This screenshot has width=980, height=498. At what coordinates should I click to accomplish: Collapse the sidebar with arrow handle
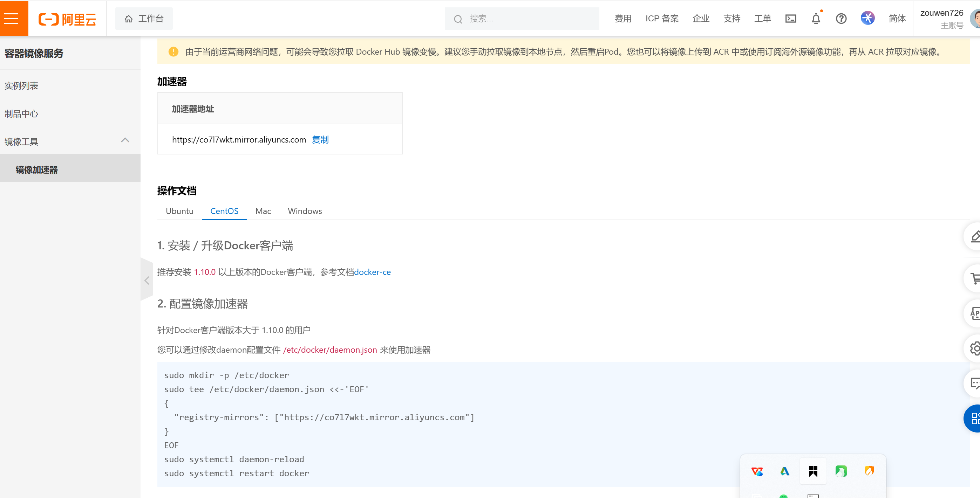pyautogui.click(x=147, y=281)
